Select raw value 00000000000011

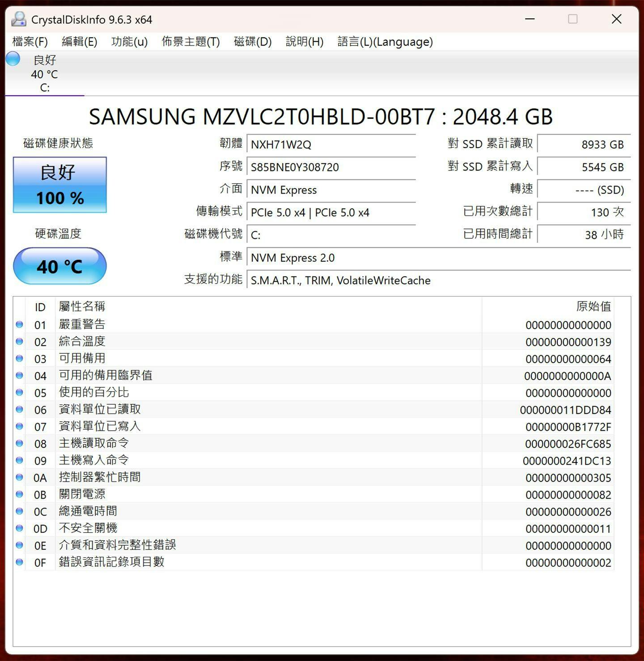(x=568, y=529)
